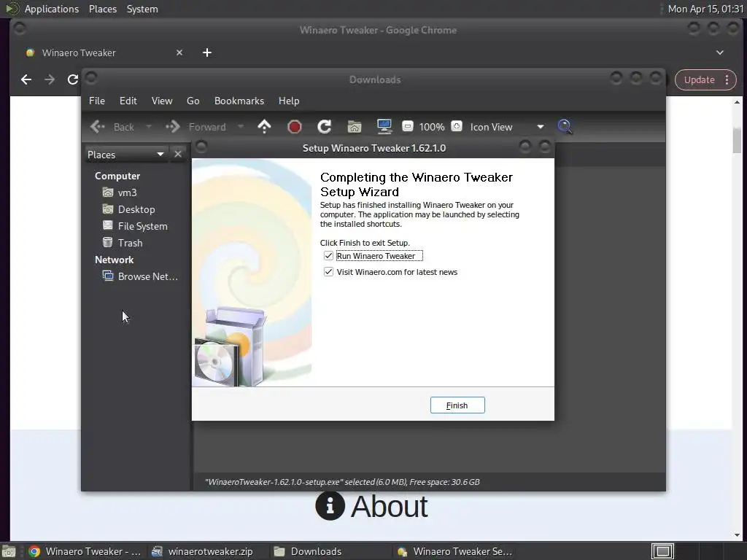Click the About heading on web page
This screenshot has width=747, height=560.
[390, 506]
